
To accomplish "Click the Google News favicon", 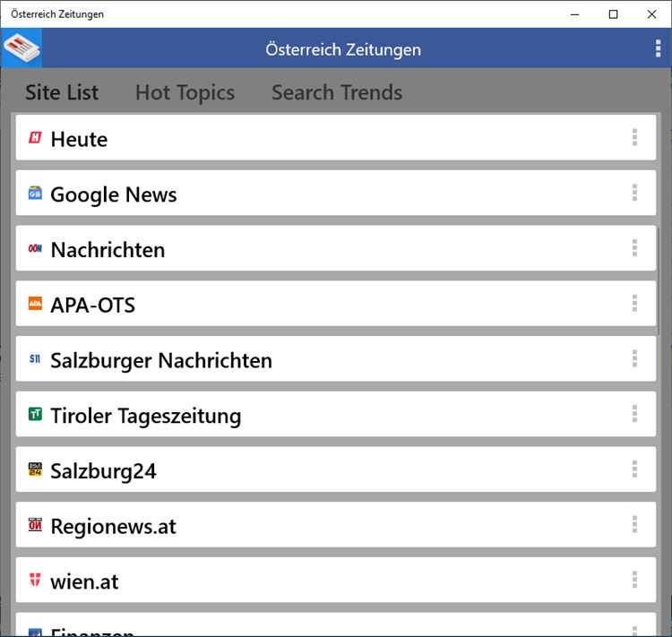I will (x=35, y=193).
